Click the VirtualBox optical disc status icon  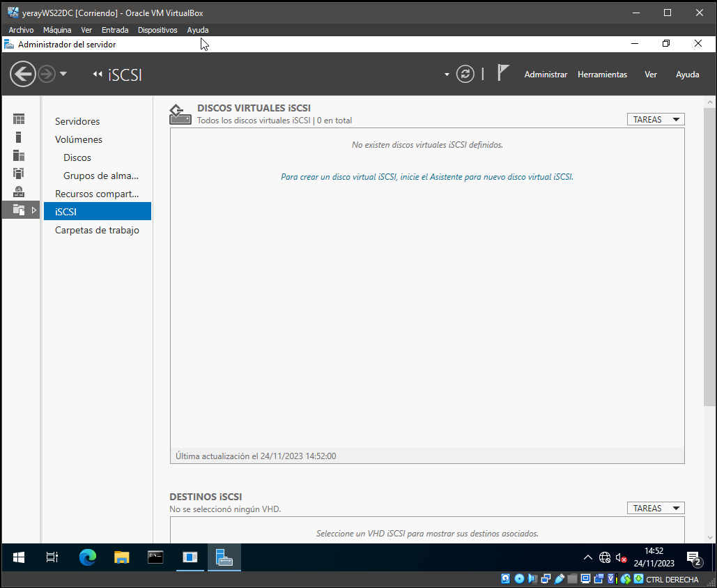[519, 579]
